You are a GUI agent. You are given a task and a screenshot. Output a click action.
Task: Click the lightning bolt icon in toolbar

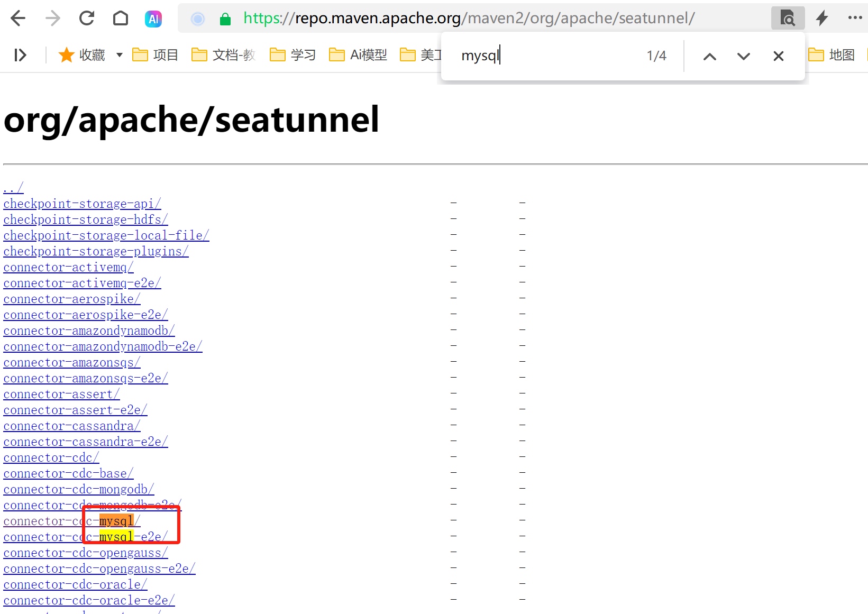821,18
